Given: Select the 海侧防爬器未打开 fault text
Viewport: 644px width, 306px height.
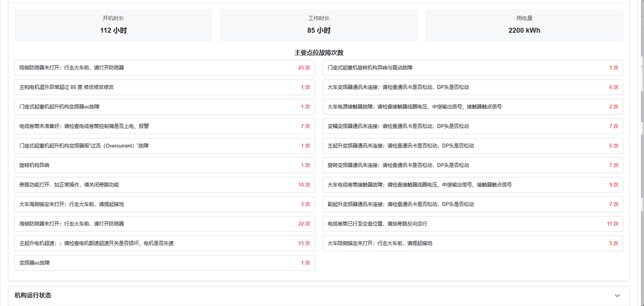Looking at the screenshot, I should pos(72,224).
